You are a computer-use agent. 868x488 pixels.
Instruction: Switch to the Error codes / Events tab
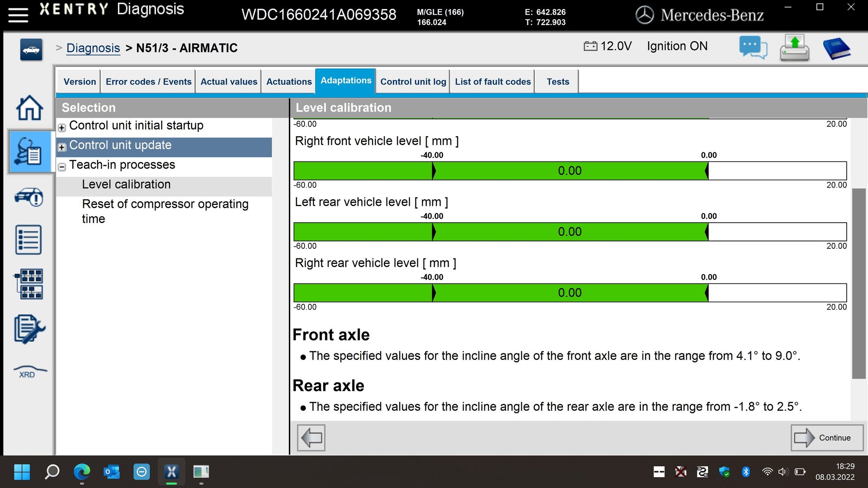[148, 81]
